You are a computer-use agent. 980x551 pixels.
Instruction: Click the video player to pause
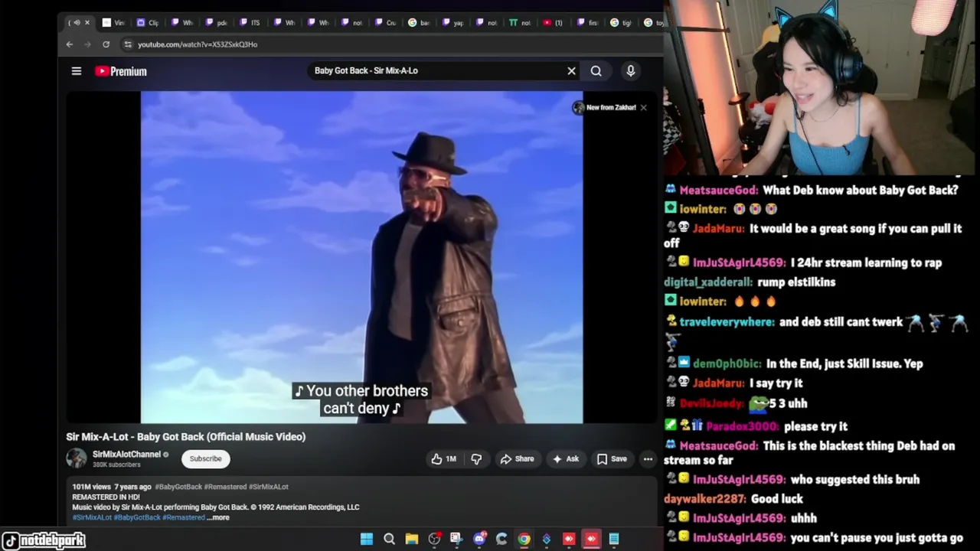[361, 256]
